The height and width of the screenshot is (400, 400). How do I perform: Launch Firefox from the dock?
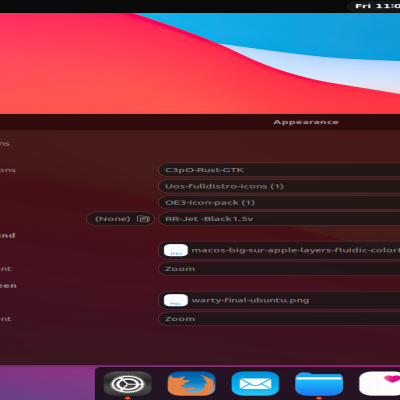(x=191, y=384)
